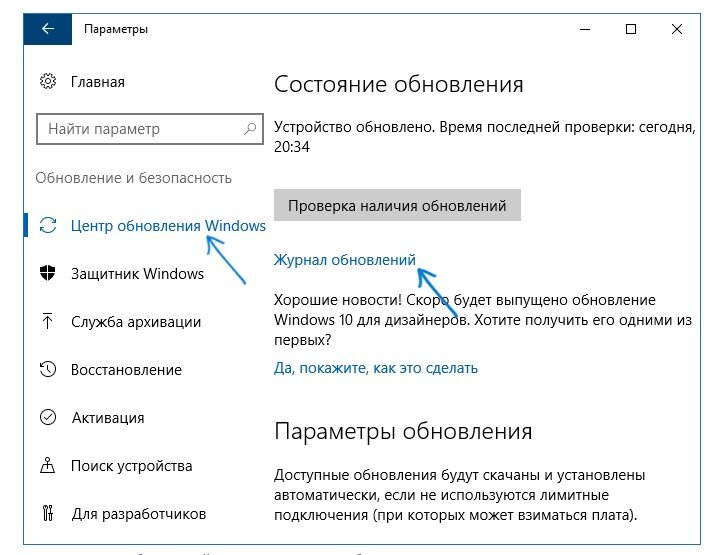The width and height of the screenshot is (722, 555).
Task: Open Для разработчиков section
Action: coord(139,514)
